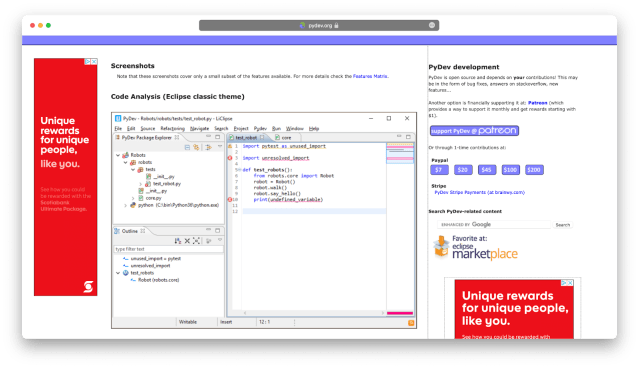Click the Outline type filter text field

(168, 249)
